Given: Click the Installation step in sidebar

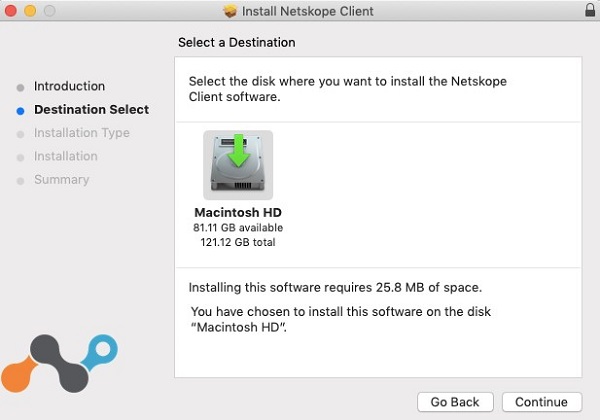Looking at the screenshot, I should tap(66, 156).
